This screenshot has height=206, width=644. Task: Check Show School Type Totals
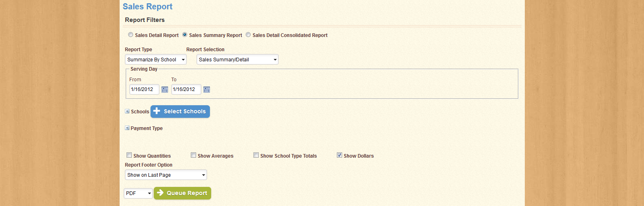click(x=256, y=155)
